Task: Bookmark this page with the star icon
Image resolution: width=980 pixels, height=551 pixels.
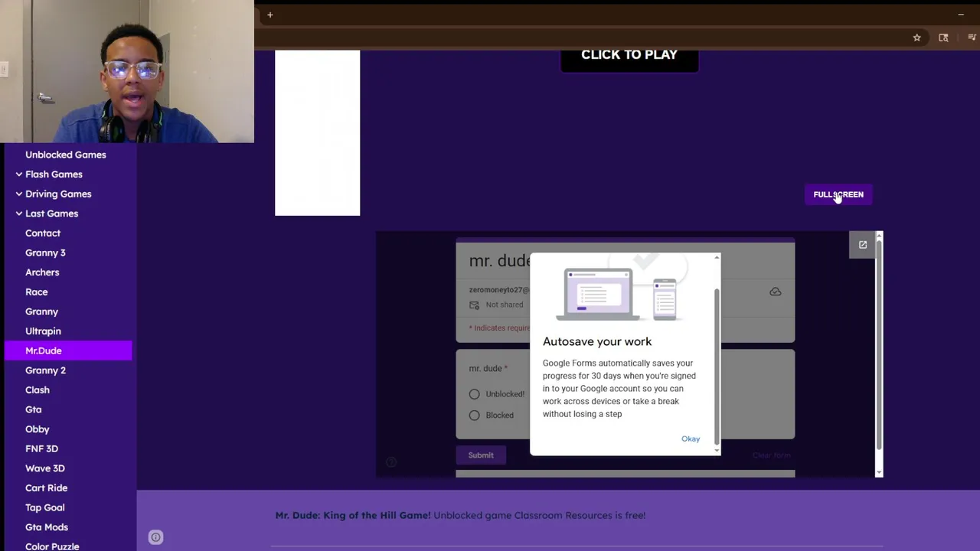Action: pos(916,37)
